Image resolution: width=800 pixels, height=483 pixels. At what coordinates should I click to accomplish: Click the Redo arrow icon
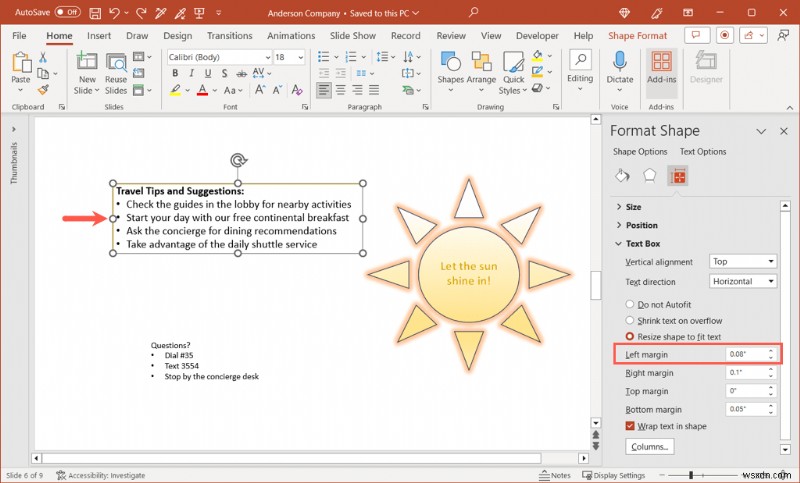pos(141,13)
